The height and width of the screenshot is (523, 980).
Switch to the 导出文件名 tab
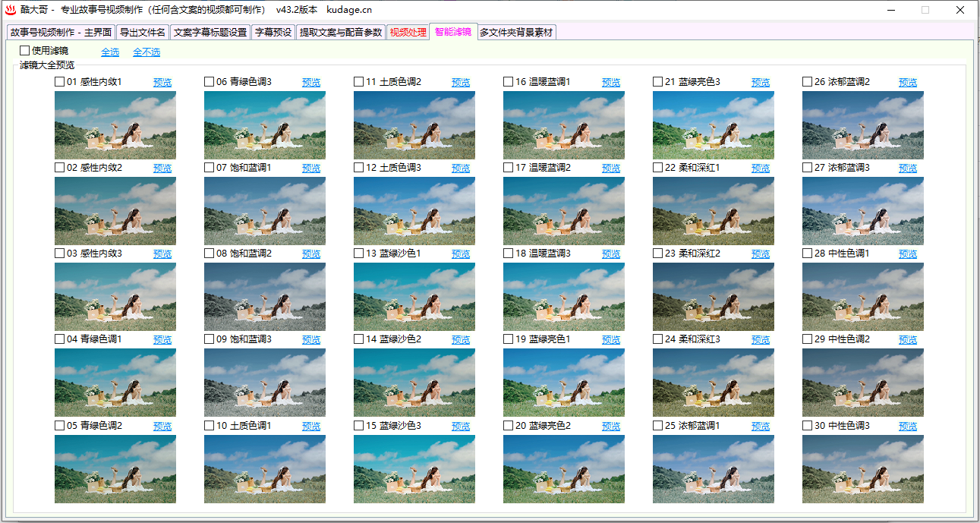pos(142,33)
